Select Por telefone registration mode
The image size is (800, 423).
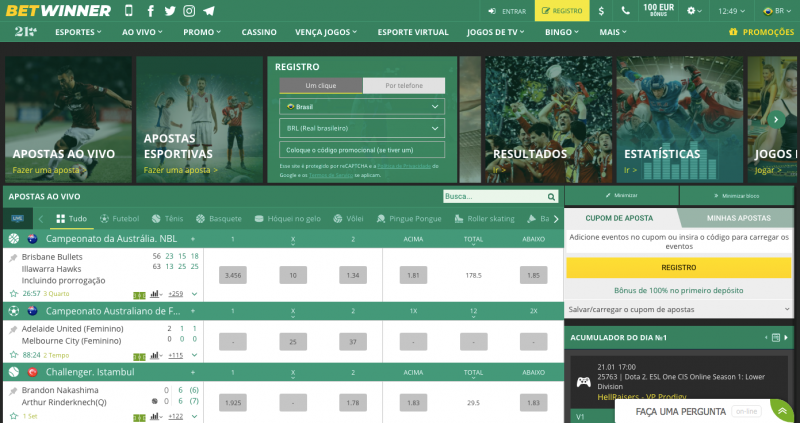click(x=404, y=86)
